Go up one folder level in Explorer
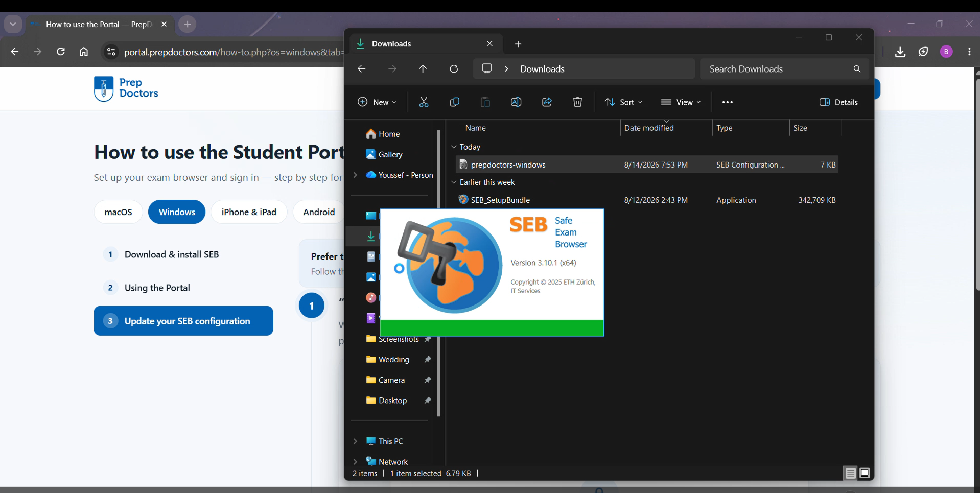 (423, 69)
